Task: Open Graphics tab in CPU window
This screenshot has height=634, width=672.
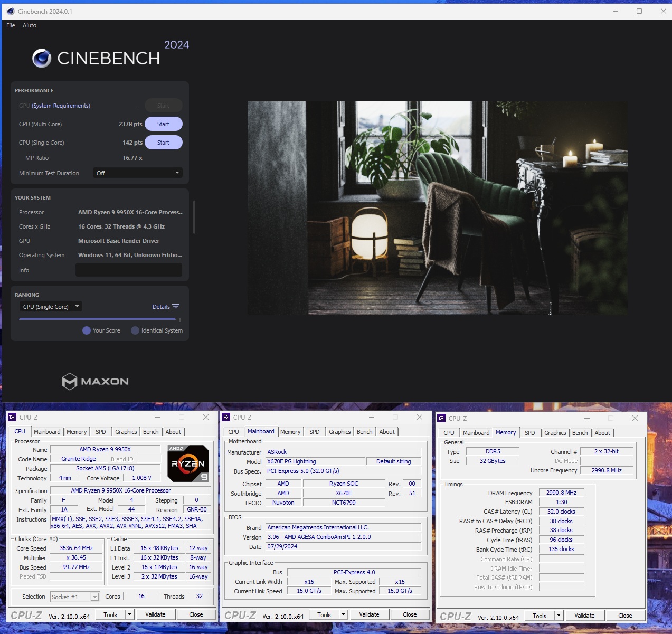Action: click(126, 432)
